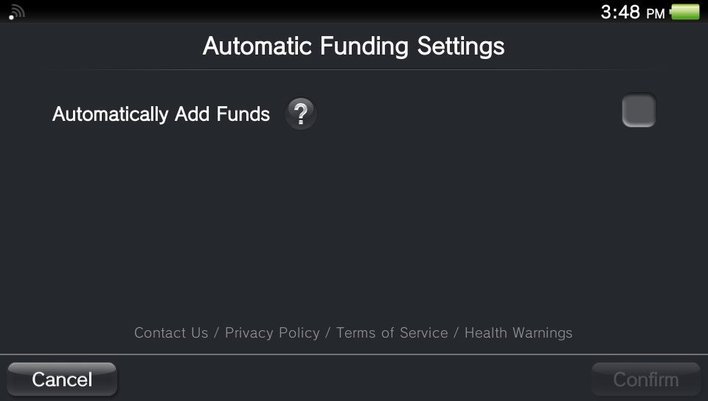Select the Automatically Add Funds label
708x401 pixels.
(x=161, y=114)
